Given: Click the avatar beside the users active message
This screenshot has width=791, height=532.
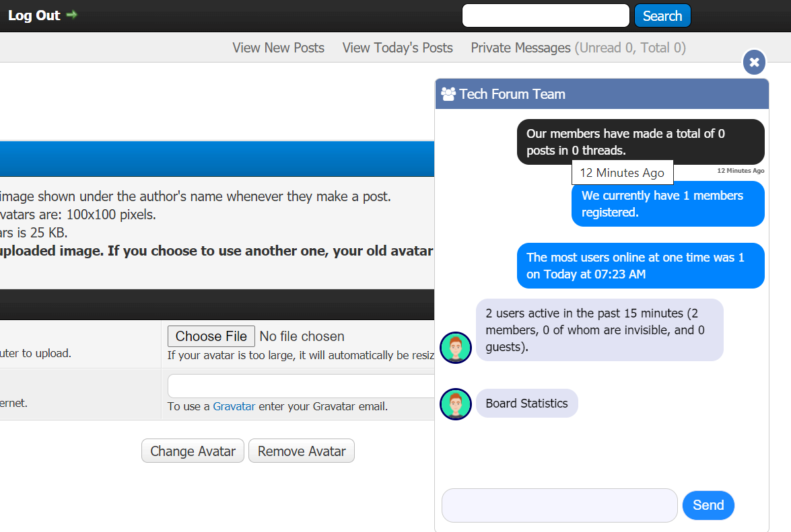Looking at the screenshot, I should point(455,348).
